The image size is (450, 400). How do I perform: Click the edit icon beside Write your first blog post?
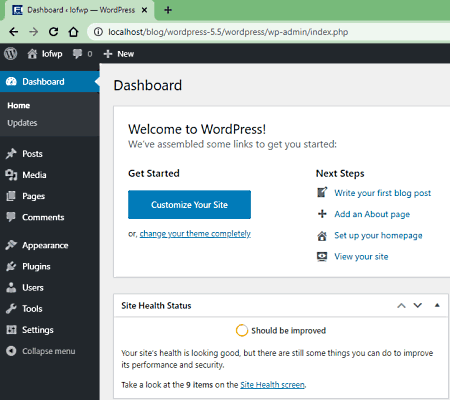click(x=322, y=192)
